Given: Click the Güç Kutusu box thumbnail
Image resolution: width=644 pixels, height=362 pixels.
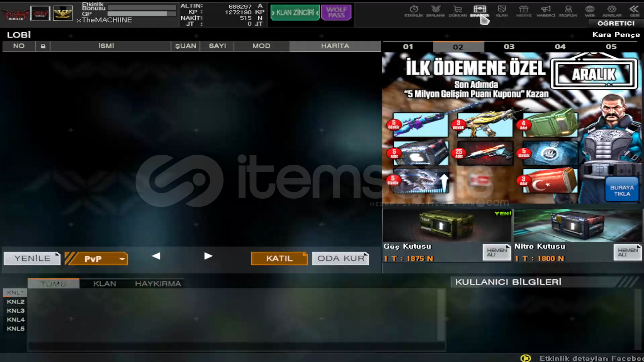Looking at the screenshot, I should click(x=447, y=226).
